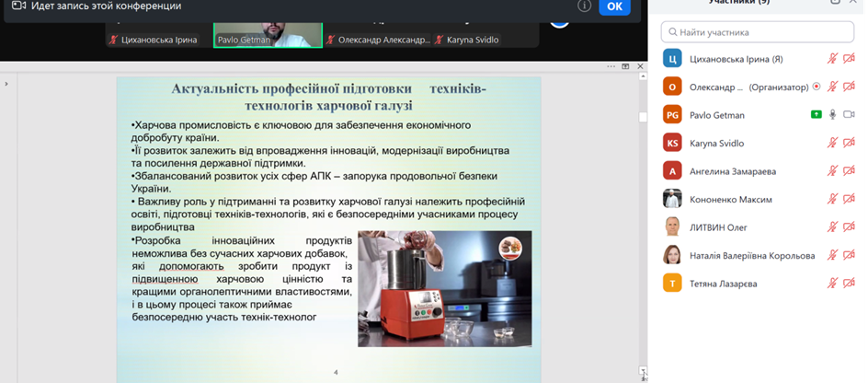Click the slide page number 4
Viewport: 868px width, 383px height.
tap(336, 373)
